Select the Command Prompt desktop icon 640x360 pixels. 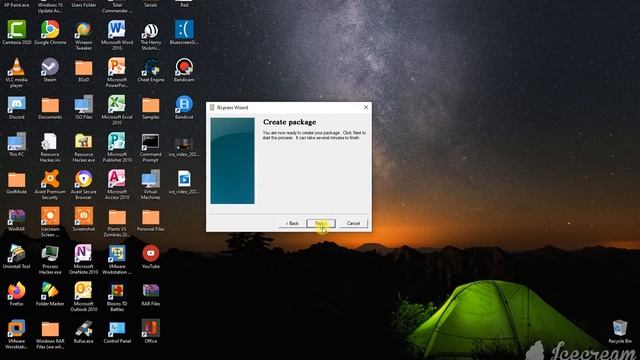(x=151, y=142)
